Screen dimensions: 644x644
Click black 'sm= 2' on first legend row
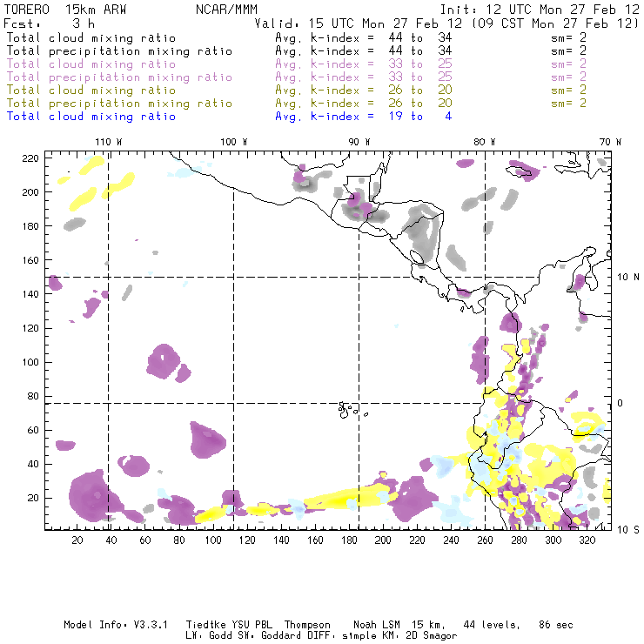point(569,37)
